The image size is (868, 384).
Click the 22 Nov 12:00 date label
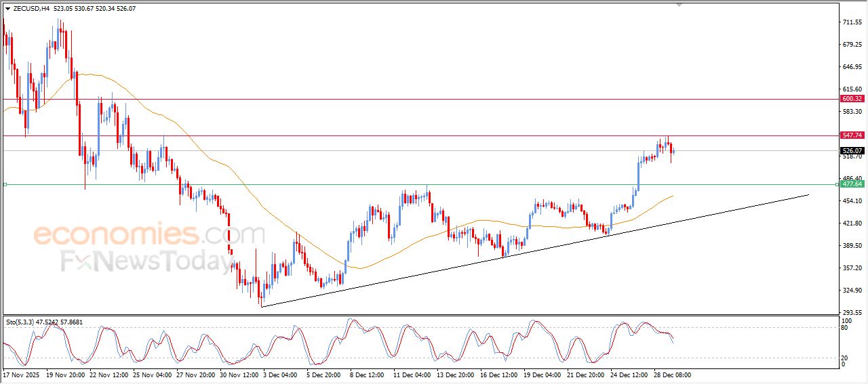[x=109, y=375]
